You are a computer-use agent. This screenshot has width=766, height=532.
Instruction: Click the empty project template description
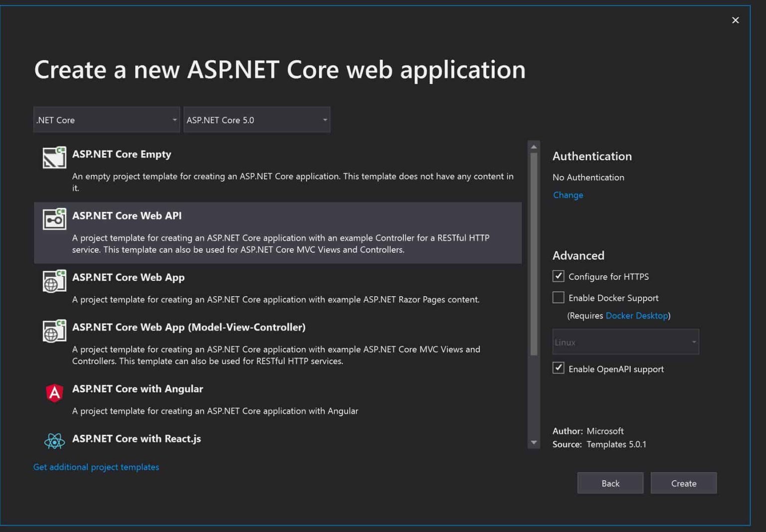[293, 182]
